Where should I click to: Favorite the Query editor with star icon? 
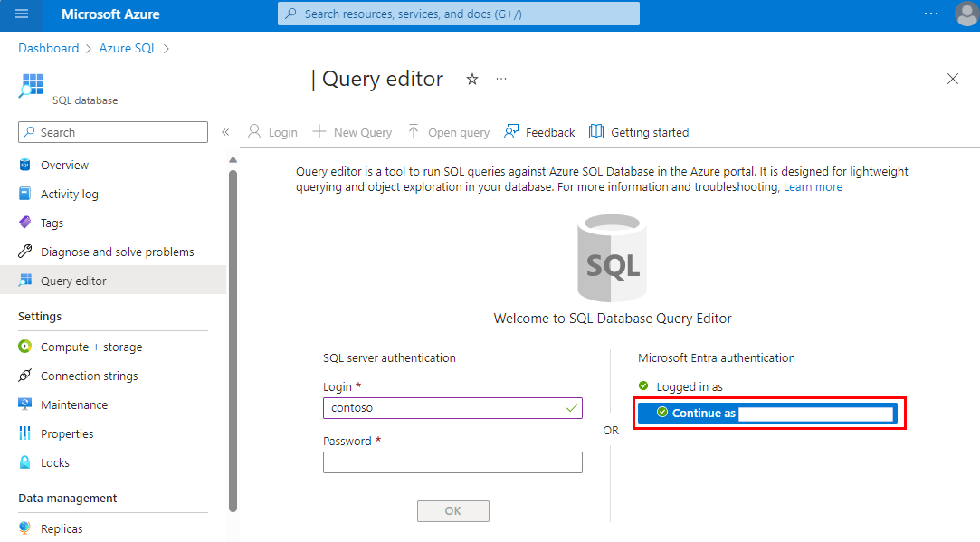point(472,80)
